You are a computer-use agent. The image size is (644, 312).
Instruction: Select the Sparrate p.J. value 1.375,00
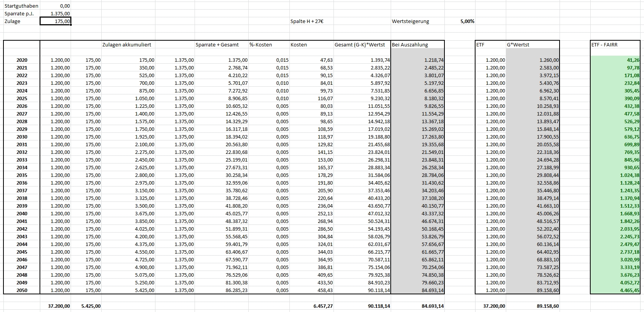[55, 14]
